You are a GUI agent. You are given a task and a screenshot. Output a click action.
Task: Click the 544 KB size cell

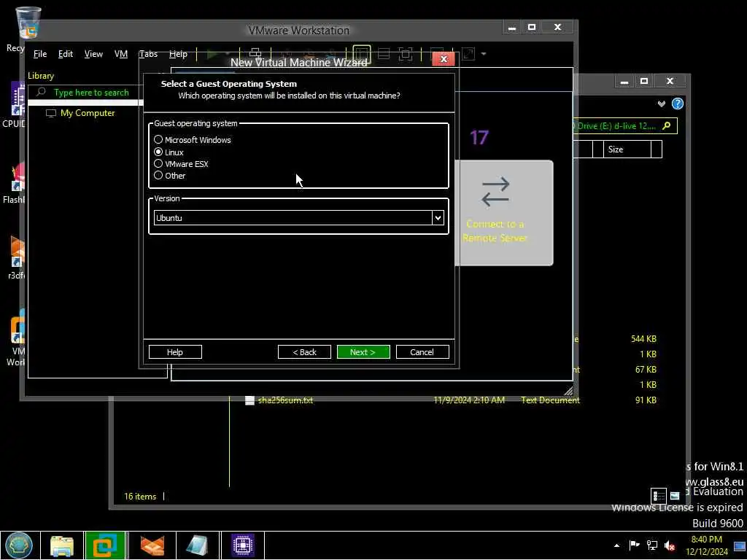(643, 338)
